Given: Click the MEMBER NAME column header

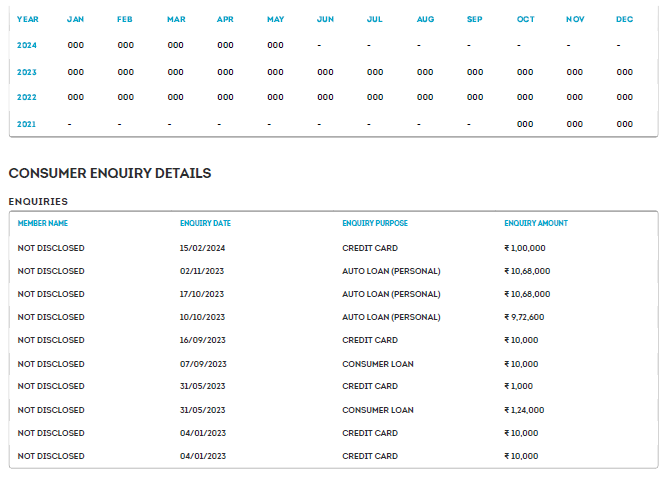Looking at the screenshot, I should [x=43, y=223].
